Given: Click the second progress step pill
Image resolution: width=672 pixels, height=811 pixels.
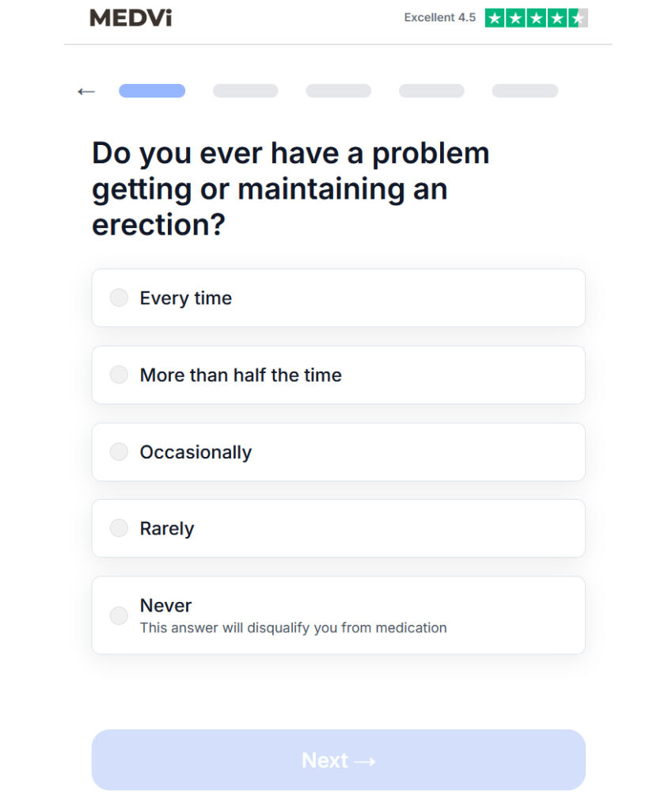Looking at the screenshot, I should coord(245,91).
